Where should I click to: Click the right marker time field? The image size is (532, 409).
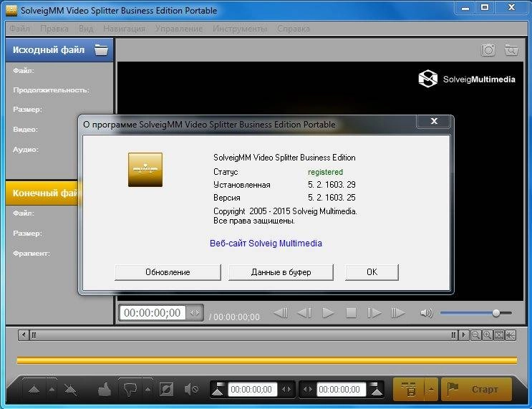click(x=340, y=390)
